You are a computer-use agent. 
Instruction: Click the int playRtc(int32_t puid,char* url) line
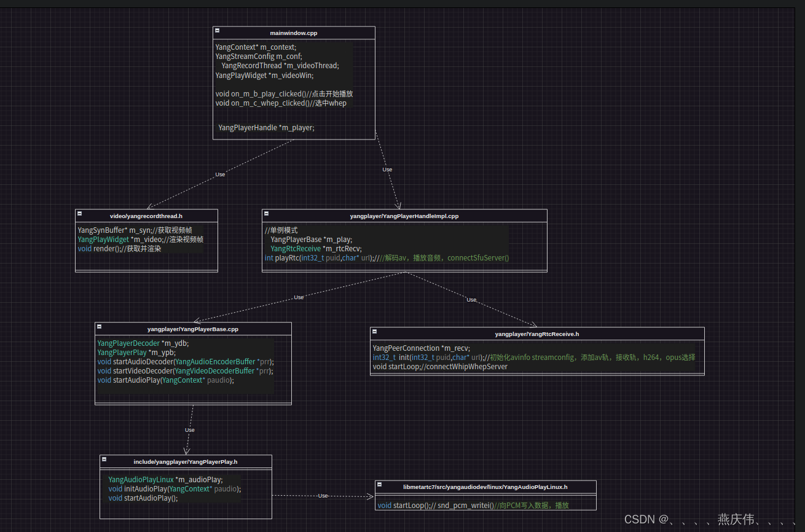point(387,258)
